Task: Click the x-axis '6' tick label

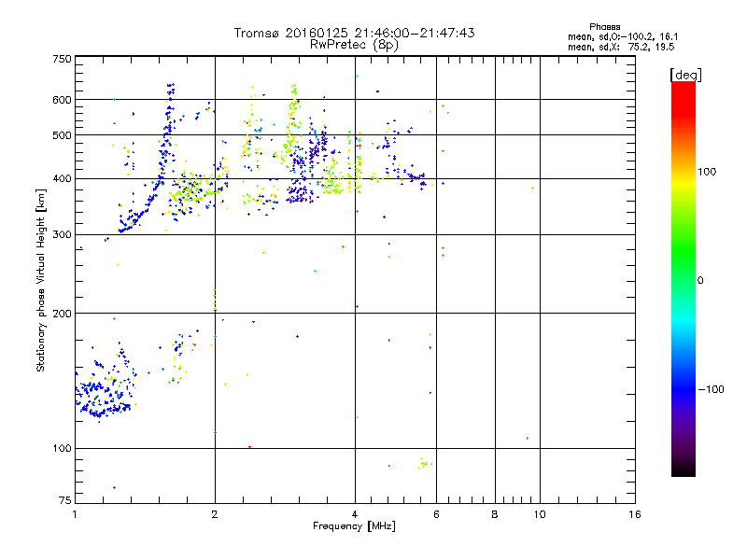Action: [x=436, y=514]
